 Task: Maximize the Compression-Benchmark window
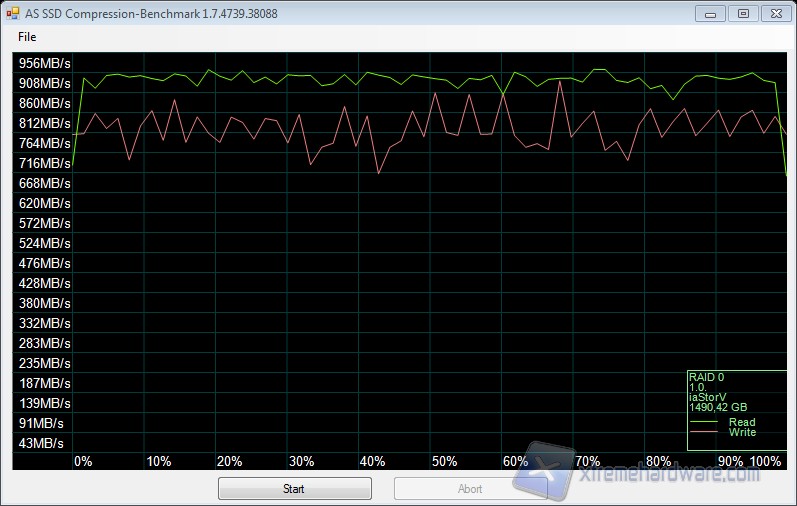tap(742, 13)
